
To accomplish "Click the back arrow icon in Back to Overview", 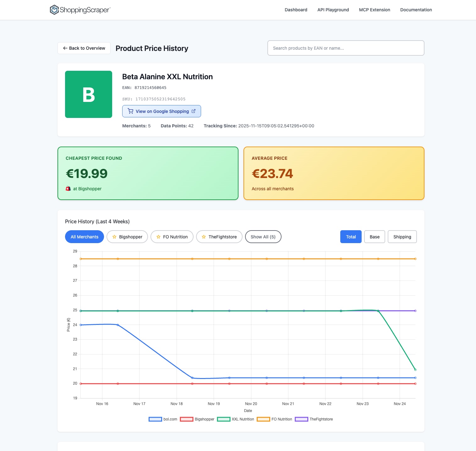I will point(65,48).
